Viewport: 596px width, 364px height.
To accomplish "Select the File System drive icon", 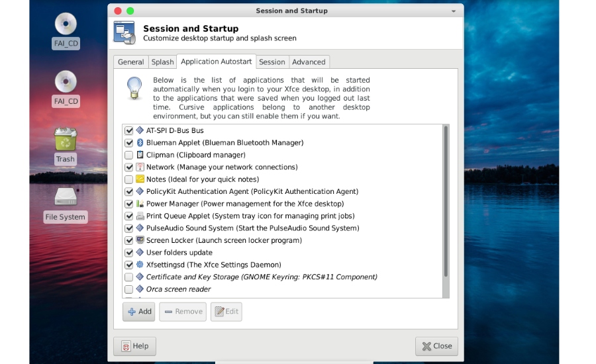I will [66, 197].
